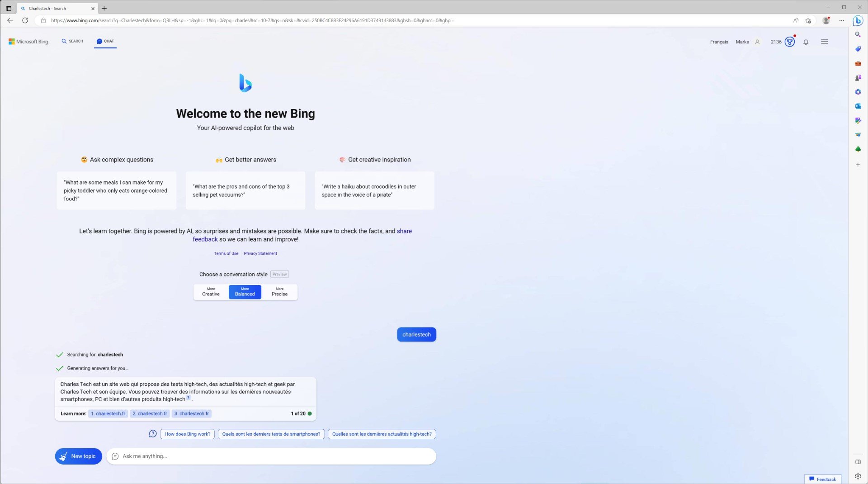Open sidebar Outlook icon
The width and height of the screenshot is (868, 484).
(858, 106)
